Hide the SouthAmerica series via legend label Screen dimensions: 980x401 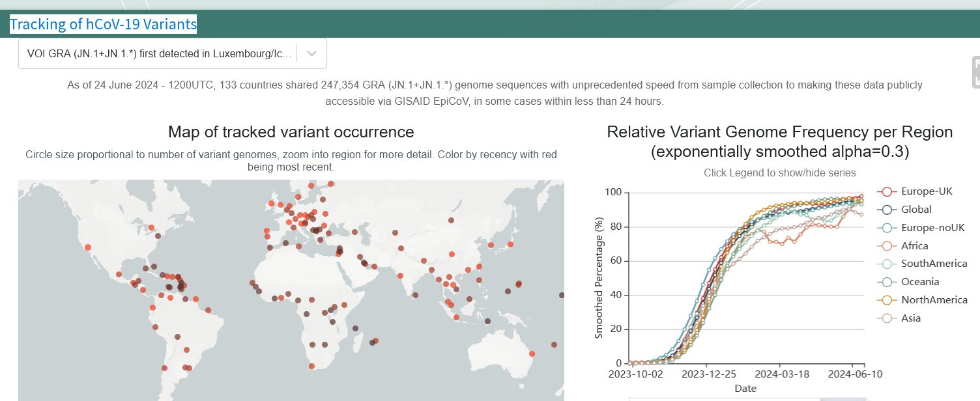[934, 264]
